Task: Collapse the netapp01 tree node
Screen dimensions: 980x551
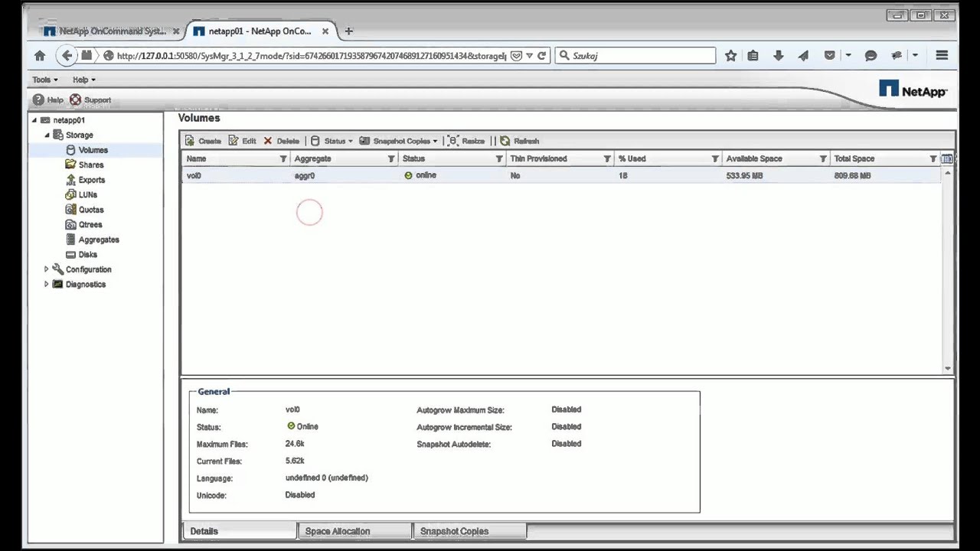Action: (34, 120)
